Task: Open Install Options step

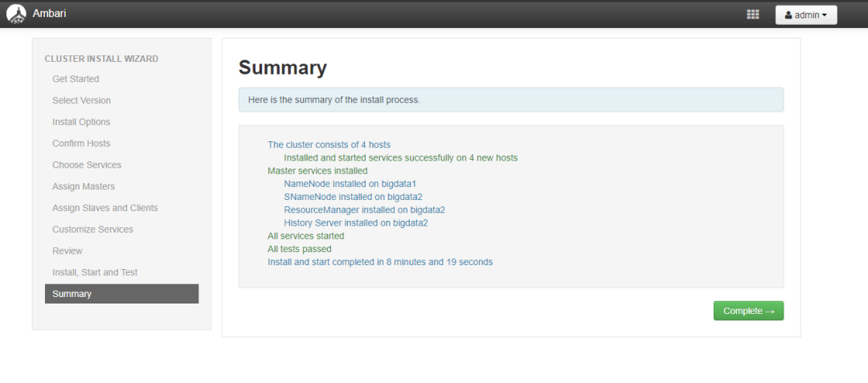Action: 81,122
